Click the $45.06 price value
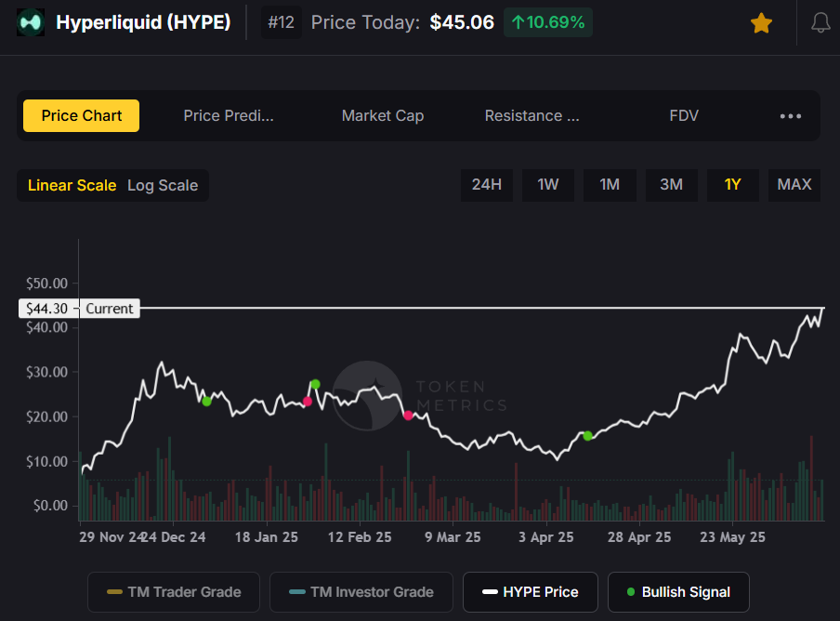This screenshot has height=621, width=840. pos(462,22)
